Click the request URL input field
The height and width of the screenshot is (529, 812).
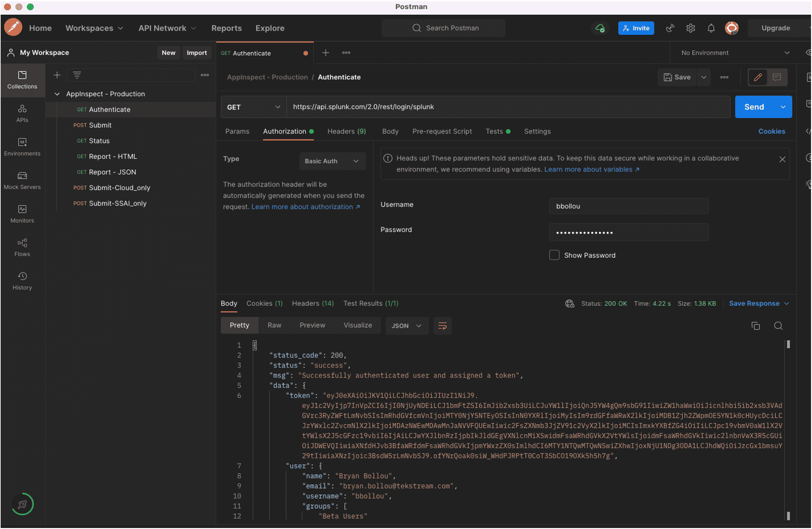click(x=508, y=107)
